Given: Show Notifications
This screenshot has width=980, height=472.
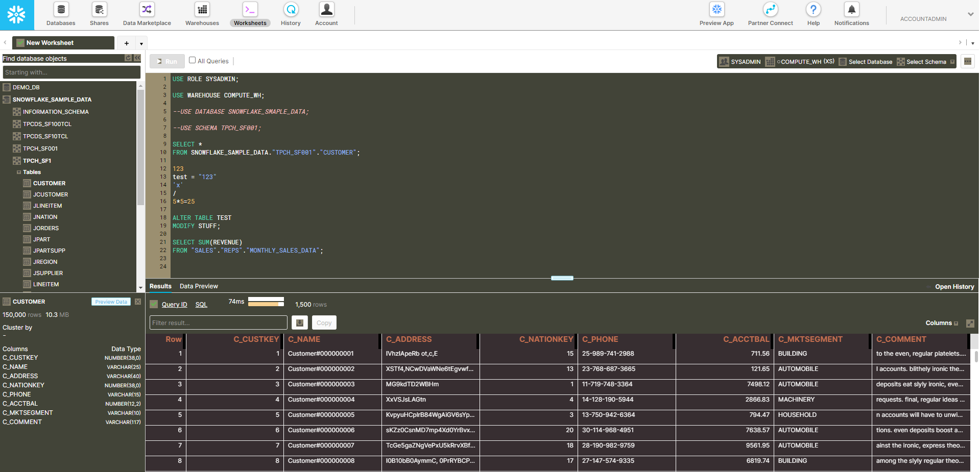Looking at the screenshot, I should coord(851,14).
